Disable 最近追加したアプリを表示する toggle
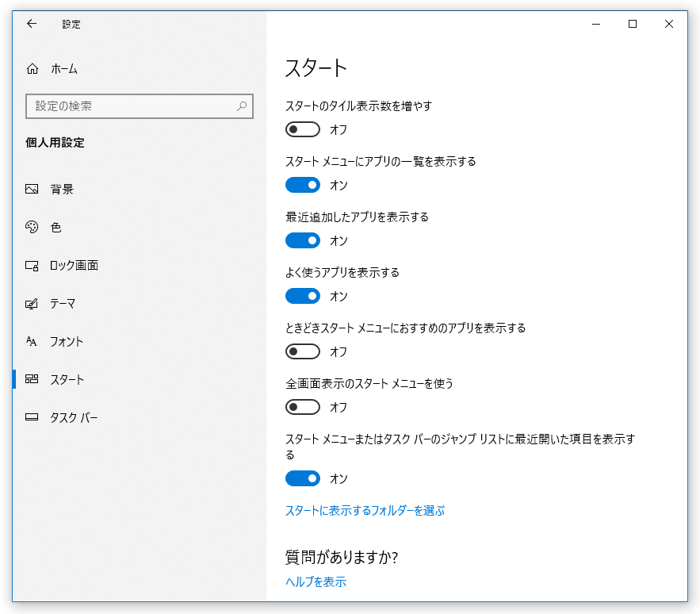Image resolution: width=700 pixels, height=614 pixels. [303, 240]
